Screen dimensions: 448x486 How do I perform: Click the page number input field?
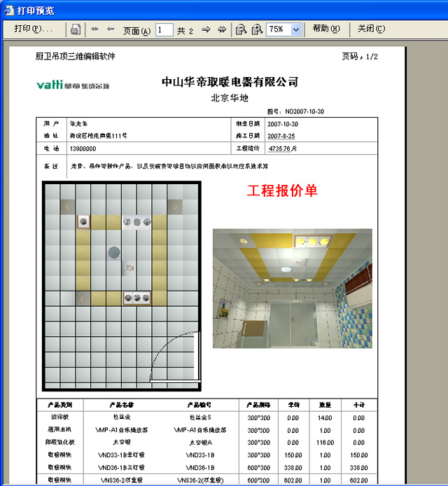[164, 29]
